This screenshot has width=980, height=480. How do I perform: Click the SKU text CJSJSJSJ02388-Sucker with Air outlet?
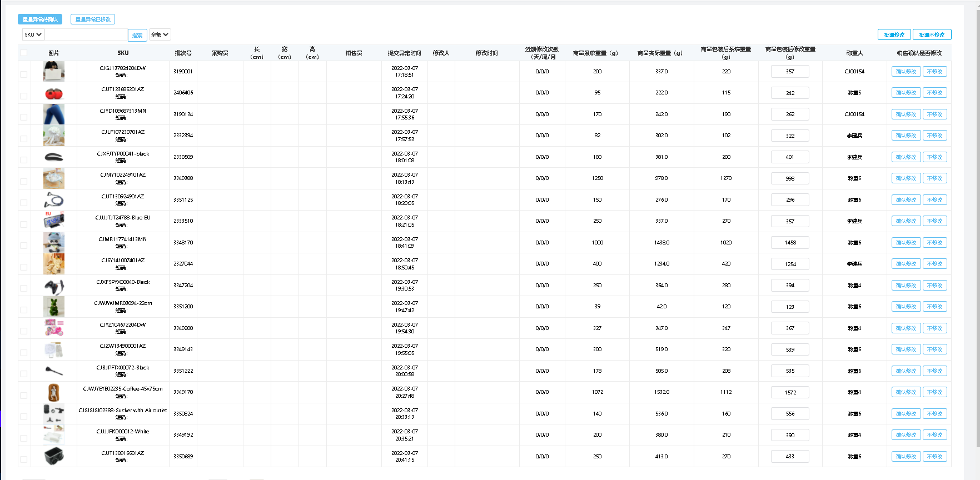(123, 411)
